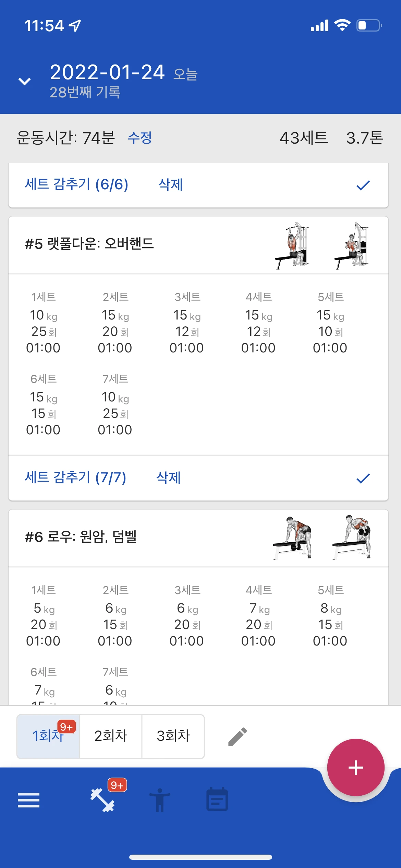Expand the date chevron dropdown
401x868 pixels.
pyautogui.click(x=24, y=81)
